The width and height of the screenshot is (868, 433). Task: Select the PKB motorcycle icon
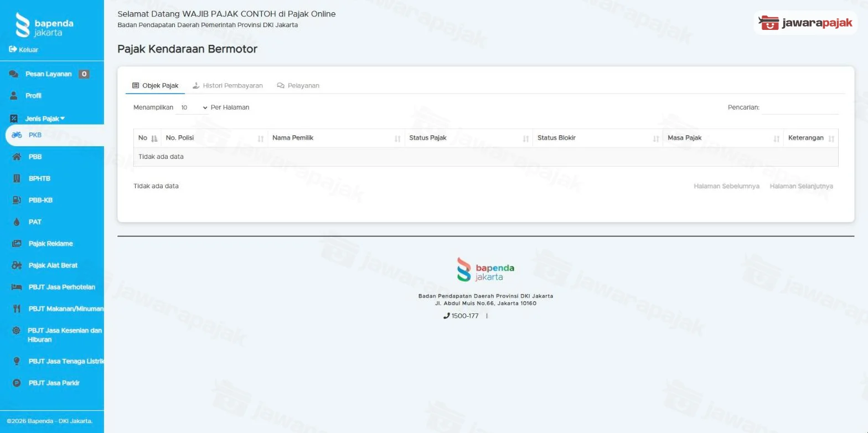[17, 135]
